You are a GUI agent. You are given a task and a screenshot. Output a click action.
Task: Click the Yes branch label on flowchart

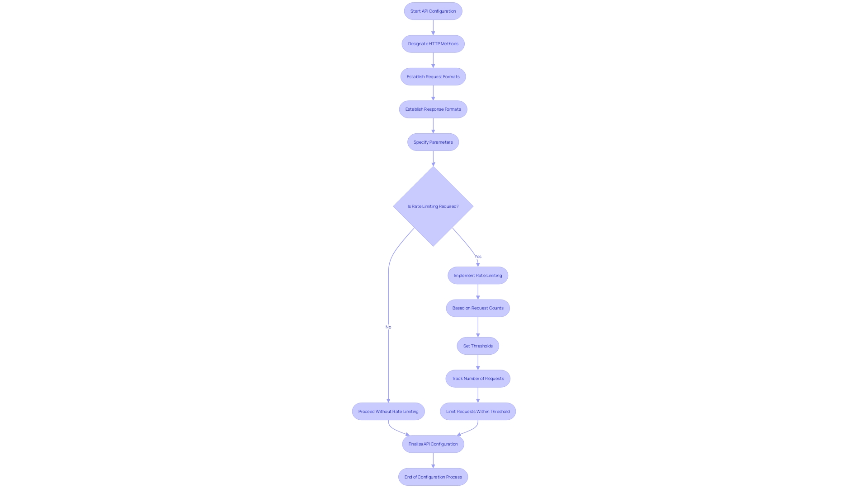[477, 256]
